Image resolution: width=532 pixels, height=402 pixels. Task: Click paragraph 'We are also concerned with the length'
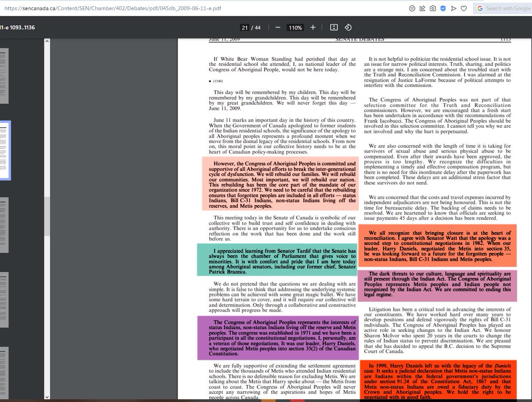[x=437, y=164]
